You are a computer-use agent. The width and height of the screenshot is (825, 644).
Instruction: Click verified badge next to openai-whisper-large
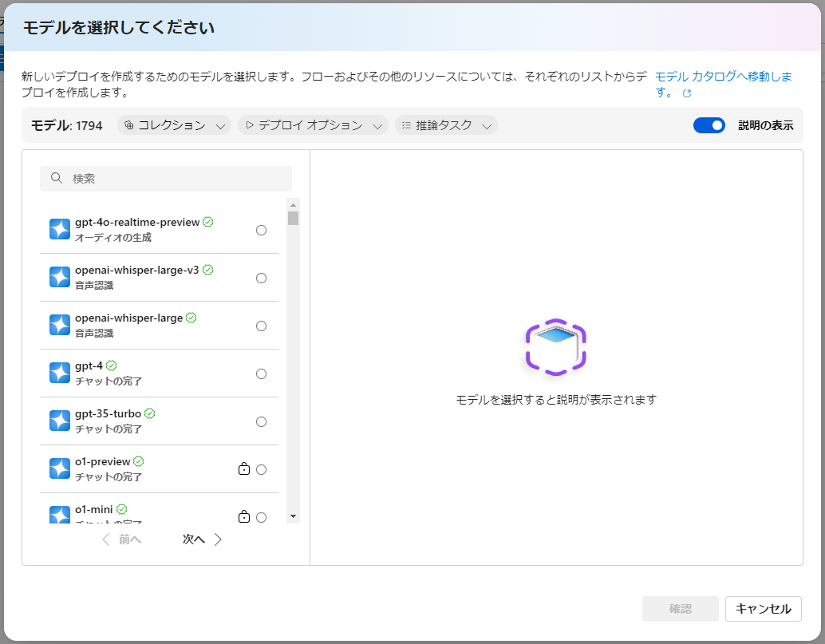click(x=191, y=318)
